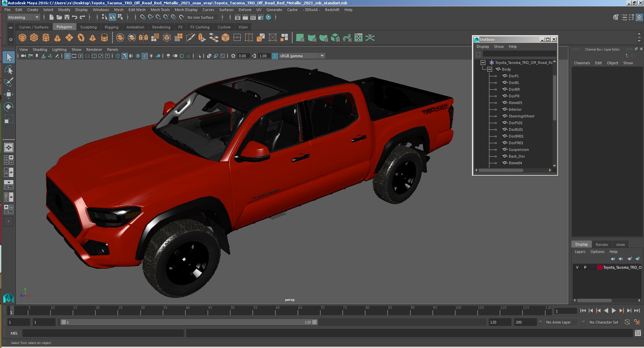
Task: Collapse the Body node in Outliner
Action: pyautogui.click(x=490, y=69)
